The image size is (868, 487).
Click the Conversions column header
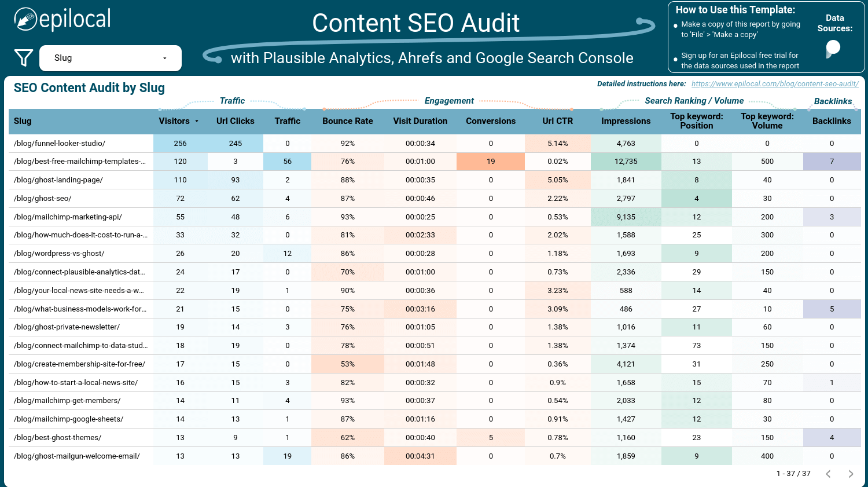[x=491, y=121]
